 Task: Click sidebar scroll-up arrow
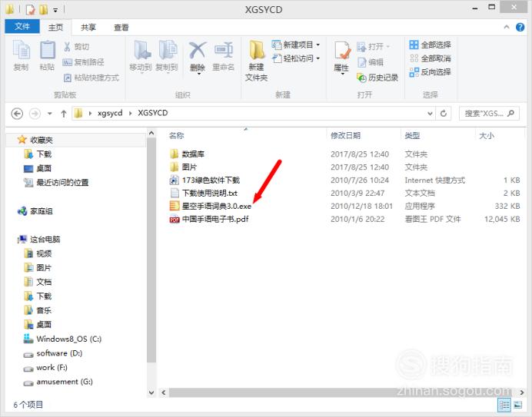click(x=151, y=134)
